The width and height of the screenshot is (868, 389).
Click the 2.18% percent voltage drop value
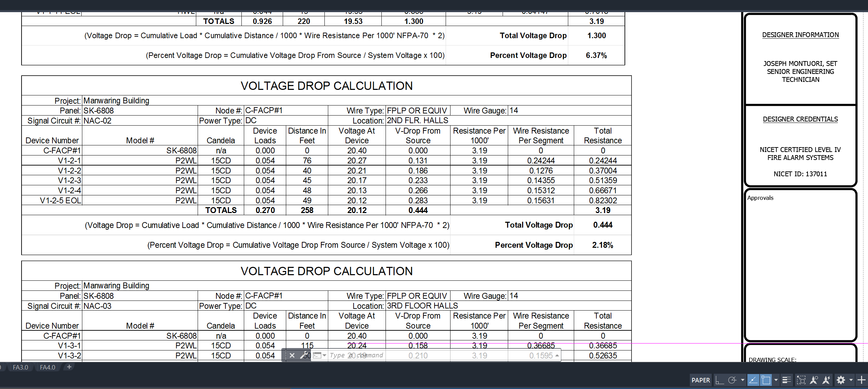pyautogui.click(x=603, y=245)
